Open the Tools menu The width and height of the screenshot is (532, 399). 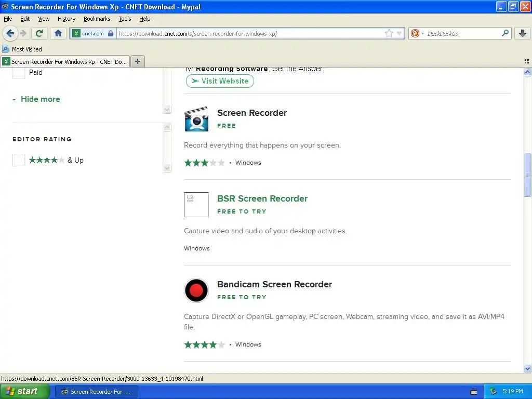coord(125,19)
